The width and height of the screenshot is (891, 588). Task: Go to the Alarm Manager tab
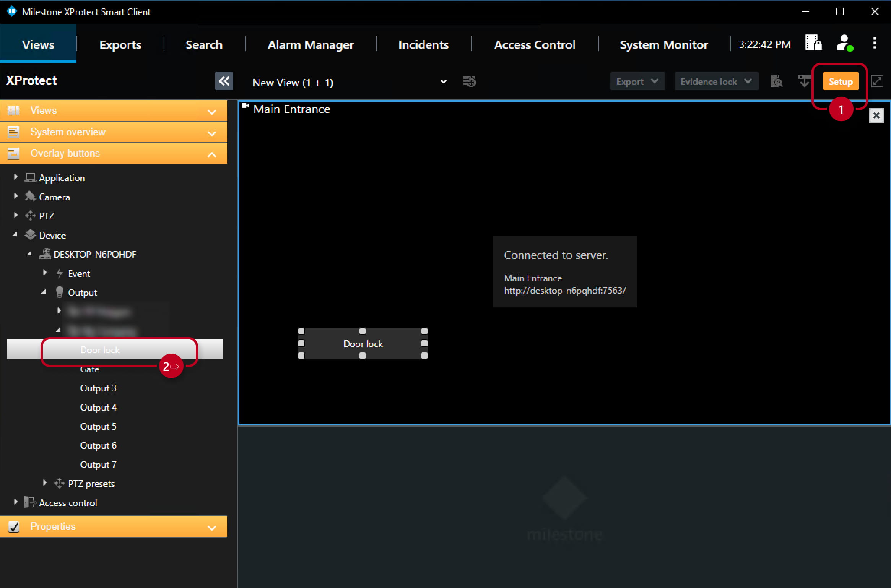pos(311,44)
